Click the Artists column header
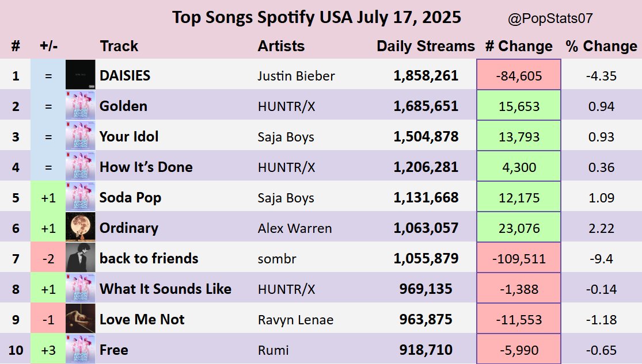The width and height of the screenshot is (642, 364). click(x=281, y=46)
